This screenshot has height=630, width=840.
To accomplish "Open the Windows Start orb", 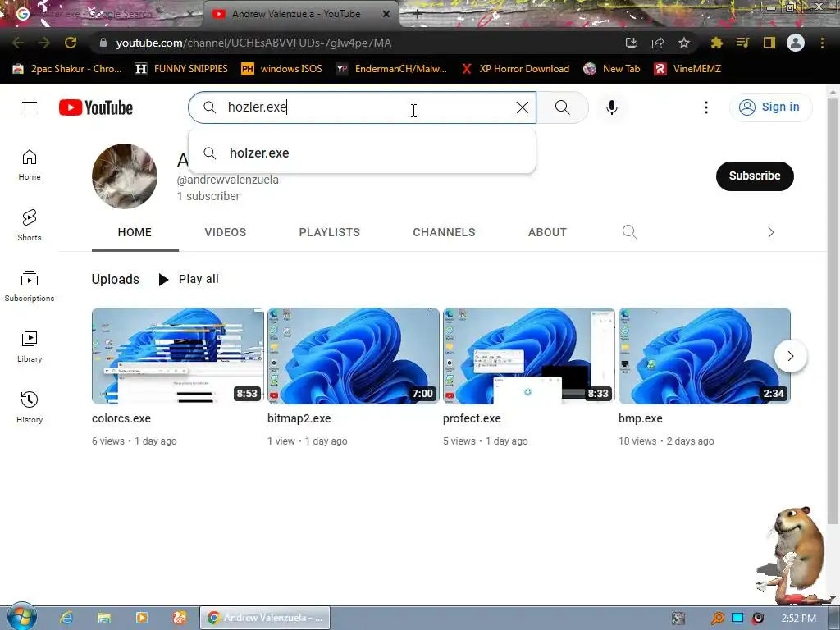I will tap(21, 617).
